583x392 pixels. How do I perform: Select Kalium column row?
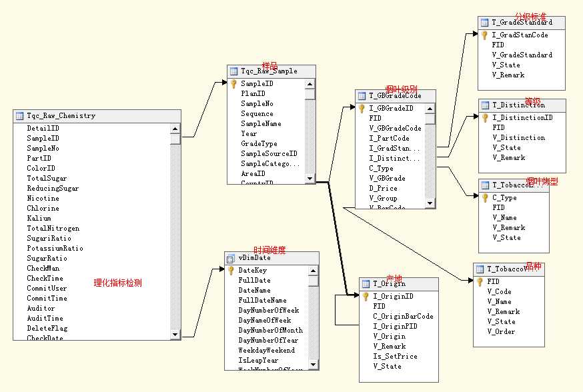[x=91, y=219]
